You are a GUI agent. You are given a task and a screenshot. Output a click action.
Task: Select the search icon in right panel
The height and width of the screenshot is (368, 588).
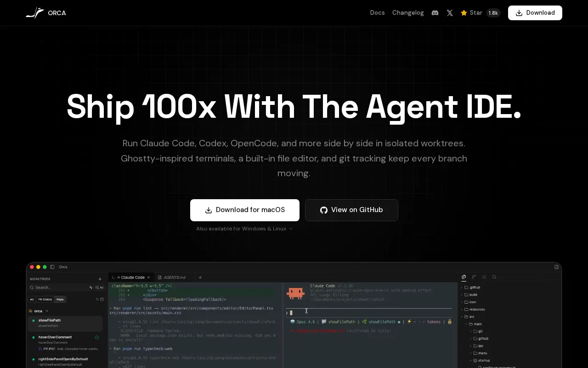click(494, 277)
